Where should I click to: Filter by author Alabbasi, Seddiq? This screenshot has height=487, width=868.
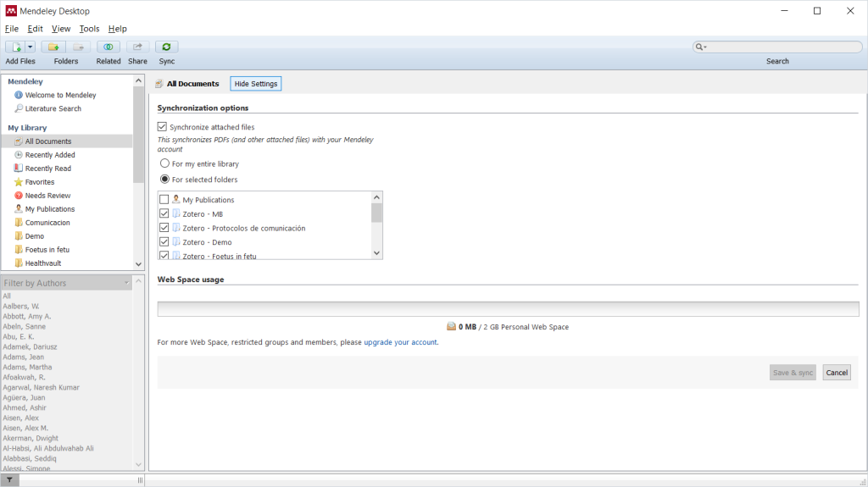[30, 458]
